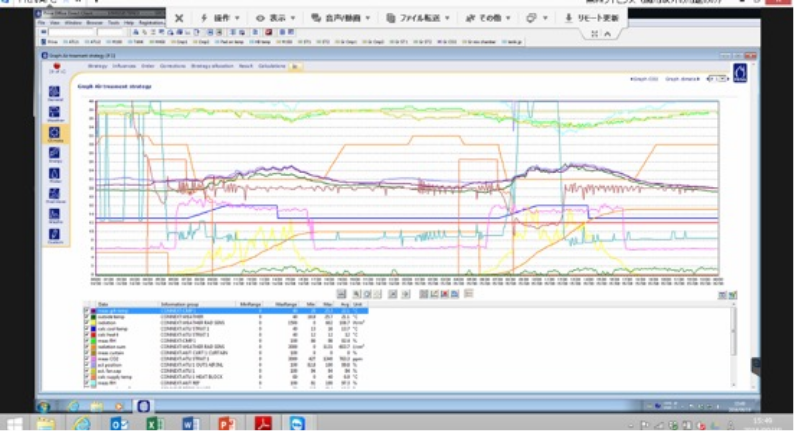Open the File menu

point(42,23)
